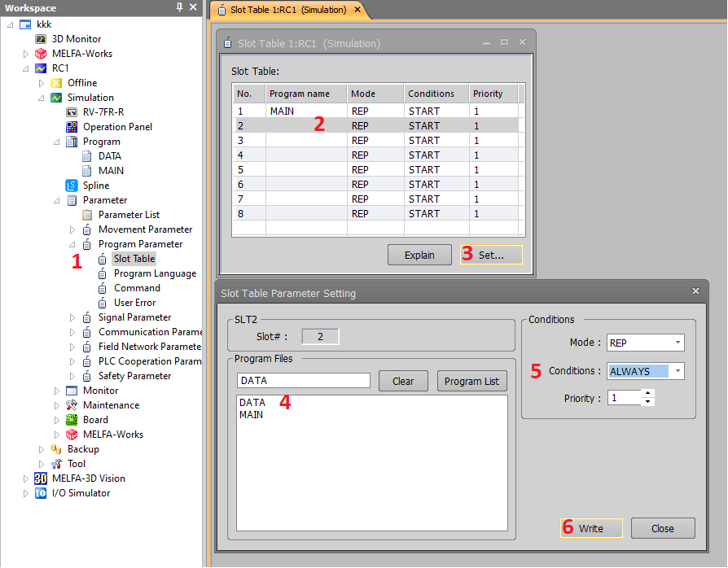Click the program name input field
Screen dimensions: 728x568
(x=303, y=381)
